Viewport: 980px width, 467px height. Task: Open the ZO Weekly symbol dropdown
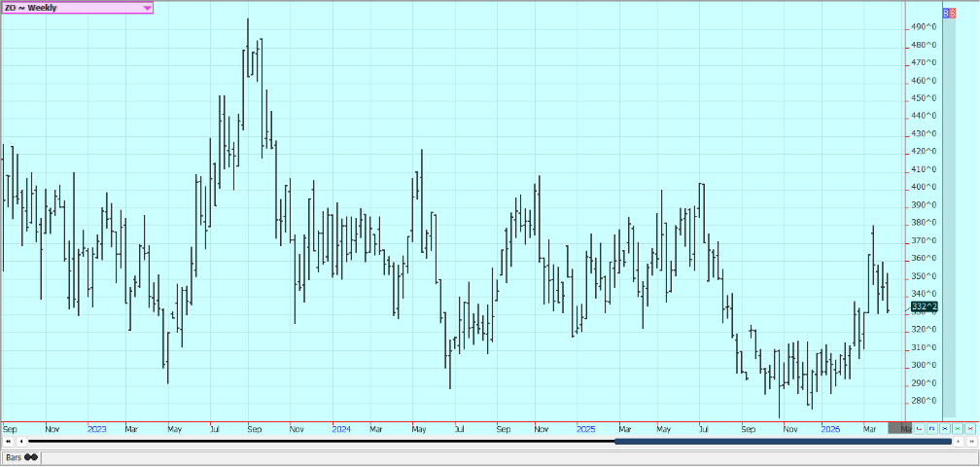[x=147, y=8]
